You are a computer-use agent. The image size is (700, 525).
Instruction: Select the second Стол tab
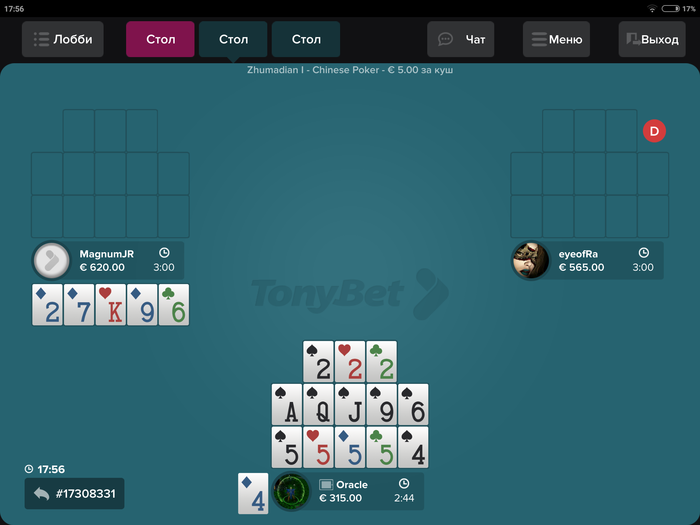coord(233,39)
